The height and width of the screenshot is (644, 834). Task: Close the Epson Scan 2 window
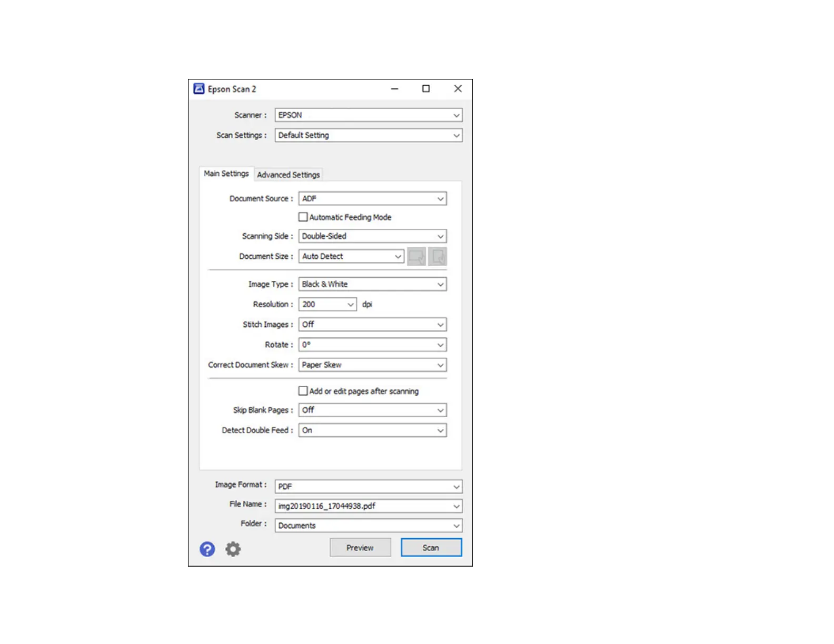[458, 89]
